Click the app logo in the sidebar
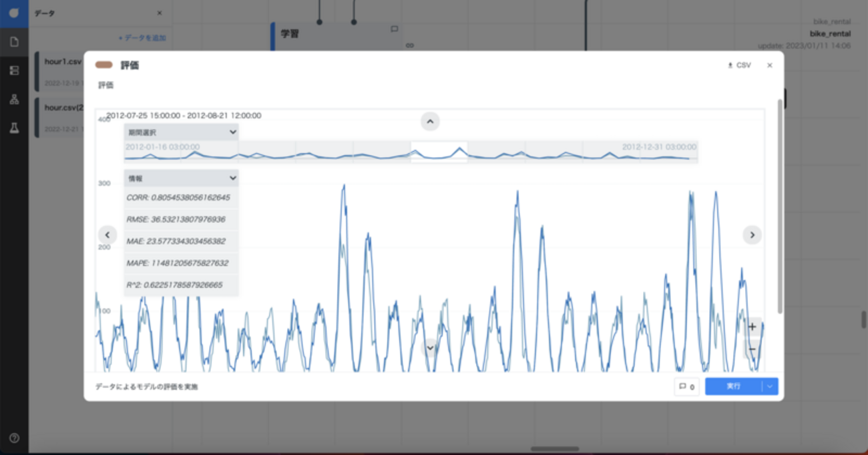 coord(14,13)
